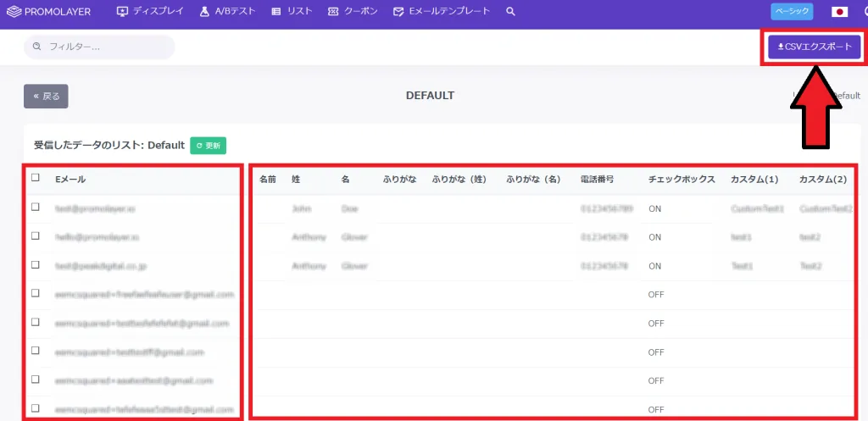Click the ふりがな（名） column header
This screenshot has height=421, width=868.
click(534, 180)
